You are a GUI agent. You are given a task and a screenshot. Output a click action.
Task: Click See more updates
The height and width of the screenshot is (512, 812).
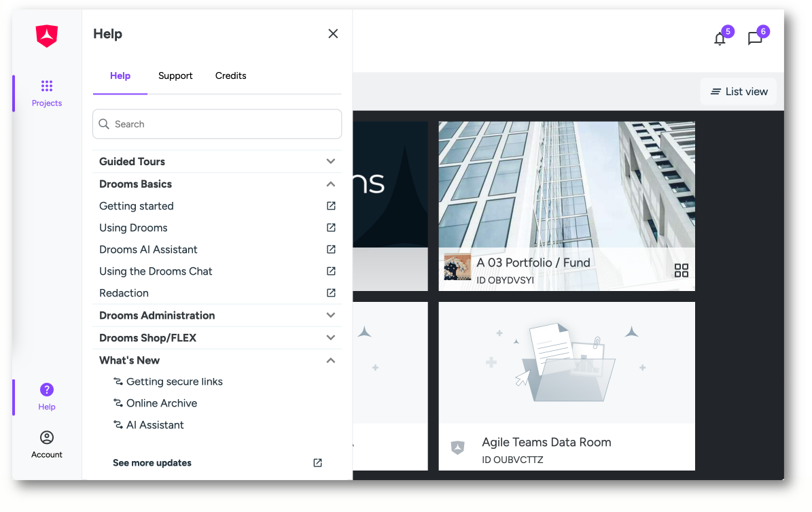point(152,463)
